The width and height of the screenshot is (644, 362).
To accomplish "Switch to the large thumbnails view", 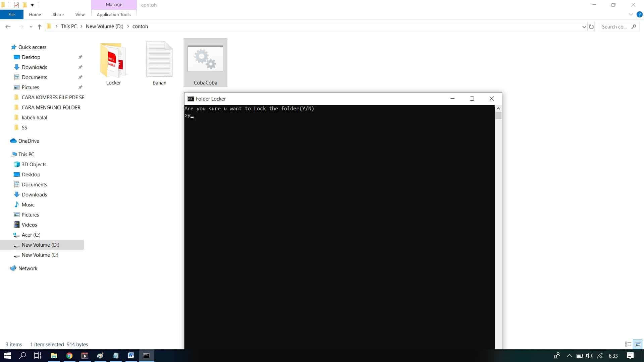I will click(638, 344).
